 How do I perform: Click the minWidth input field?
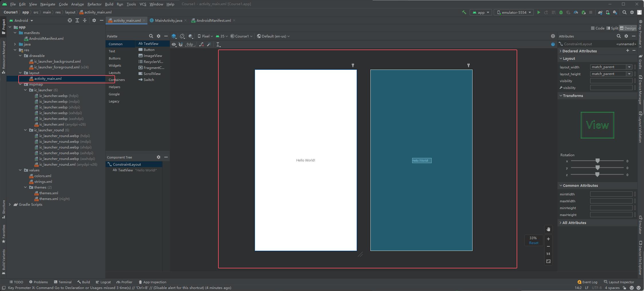(x=611, y=194)
